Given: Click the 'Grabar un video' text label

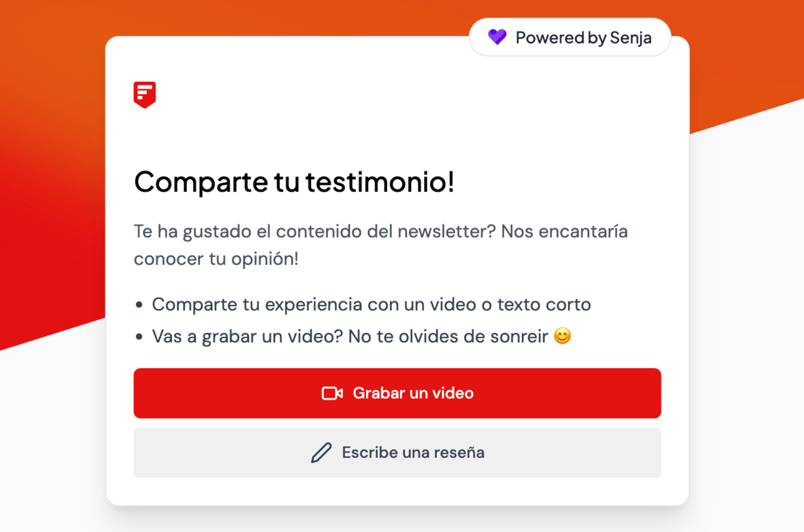Looking at the screenshot, I should (413, 393).
